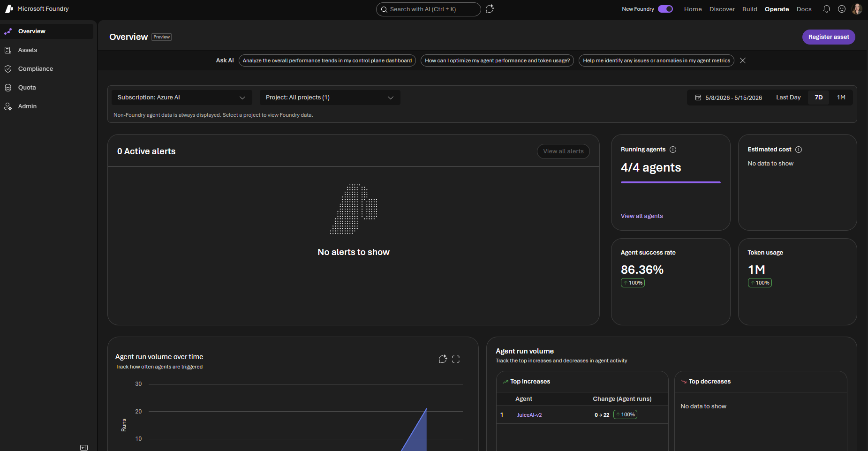Toggle the New Foundry switch

(x=665, y=9)
